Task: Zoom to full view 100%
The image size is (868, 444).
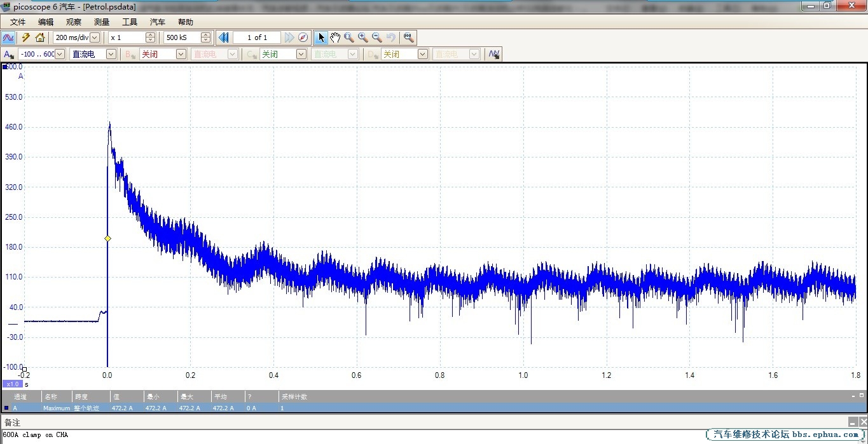Action: click(409, 37)
